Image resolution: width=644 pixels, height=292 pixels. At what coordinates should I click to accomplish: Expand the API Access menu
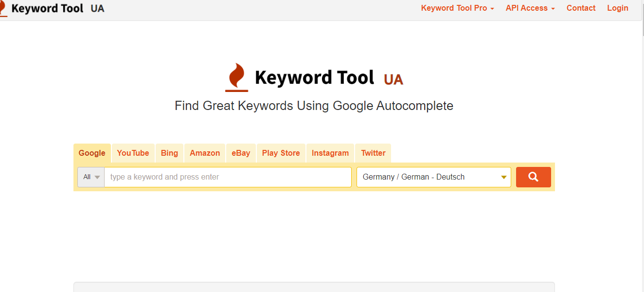coord(530,8)
